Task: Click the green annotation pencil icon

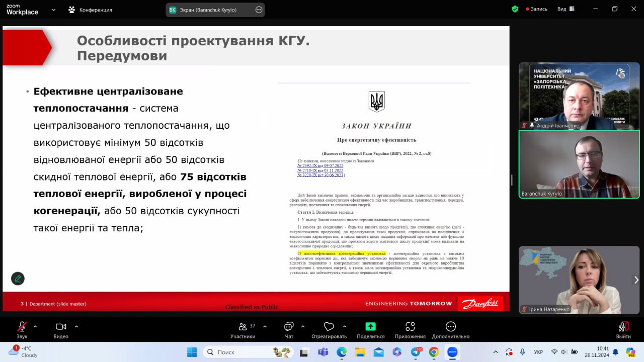Action: 18,279
